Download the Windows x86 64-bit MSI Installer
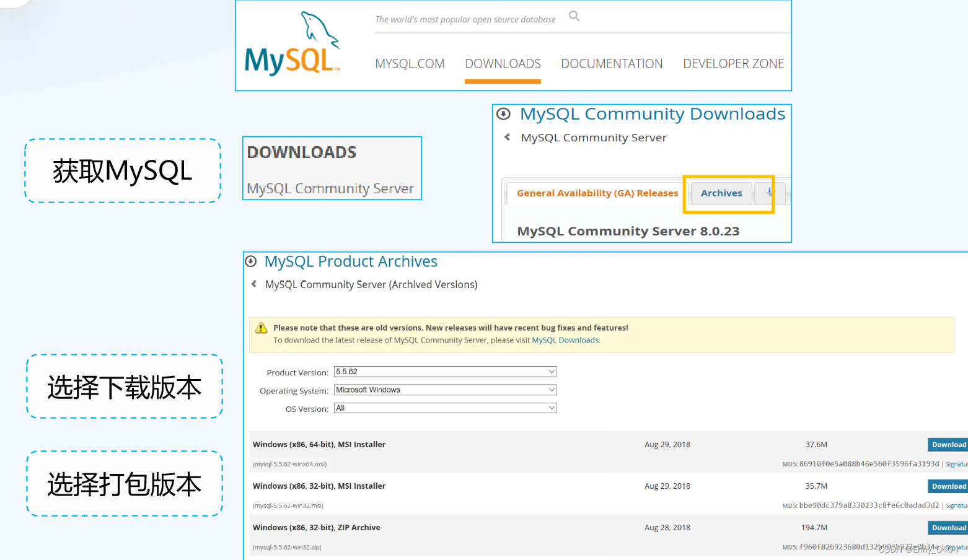The image size is (968, 560). (x=949, y=444)
